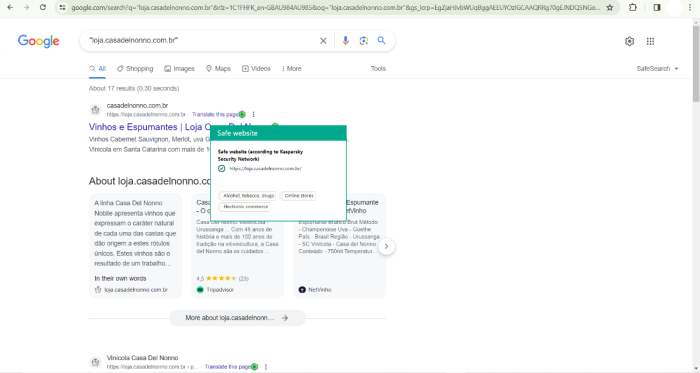Submit search with magnifier icon
The height and width of the screenshot is (373, 700).
pos(381,41)
